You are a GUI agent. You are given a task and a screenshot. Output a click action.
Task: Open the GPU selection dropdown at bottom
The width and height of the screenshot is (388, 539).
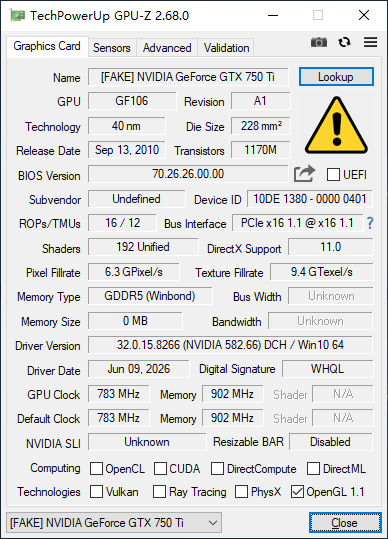[114, 523]
